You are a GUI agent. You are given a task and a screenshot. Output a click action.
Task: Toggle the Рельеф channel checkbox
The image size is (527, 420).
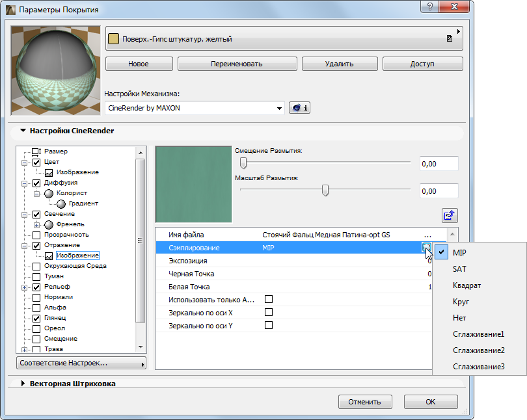36,287
